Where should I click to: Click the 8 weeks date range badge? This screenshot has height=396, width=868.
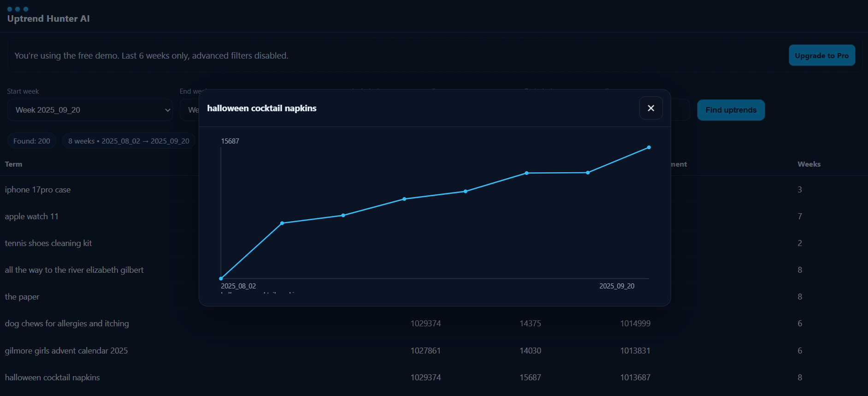[129, 141]
